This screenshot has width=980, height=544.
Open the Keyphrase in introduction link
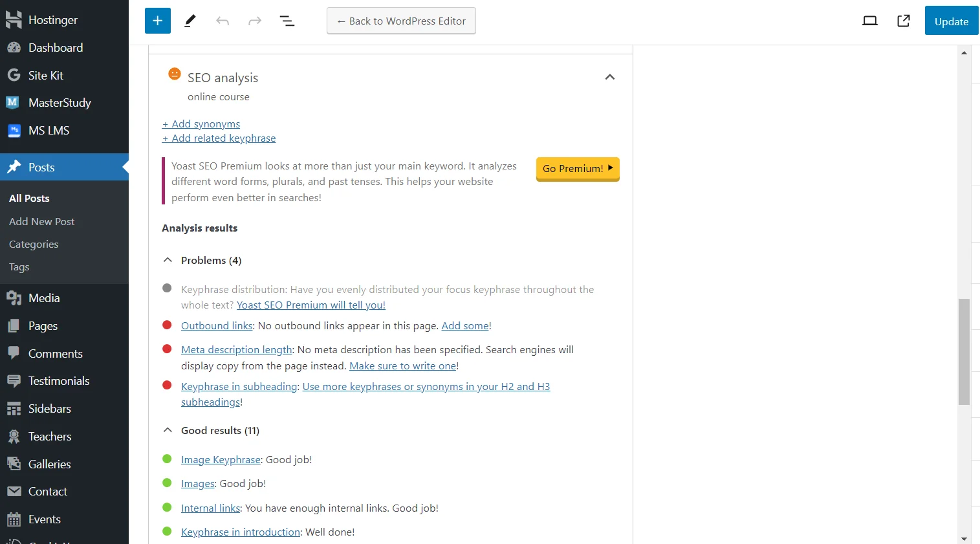(241, 532)
